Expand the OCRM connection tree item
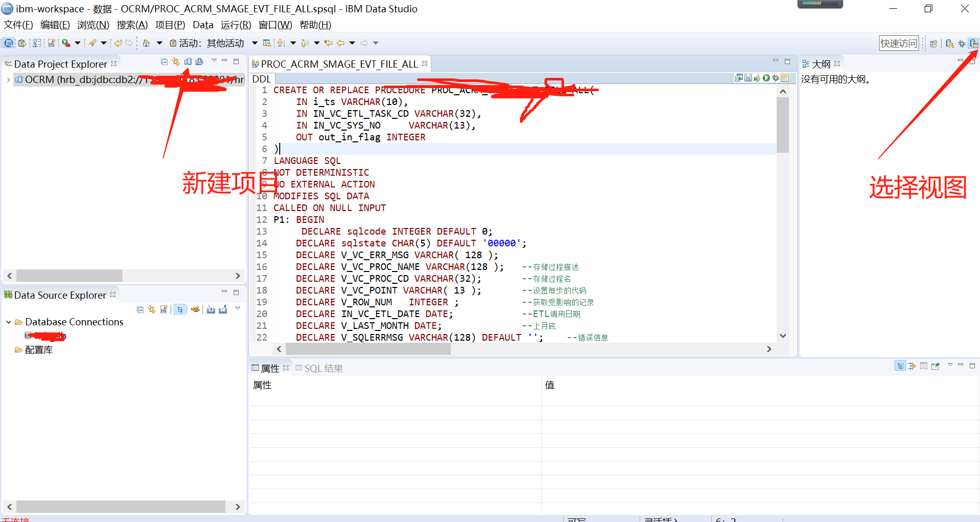The width and height of the screenshot is (980, 522). point(8,79)
